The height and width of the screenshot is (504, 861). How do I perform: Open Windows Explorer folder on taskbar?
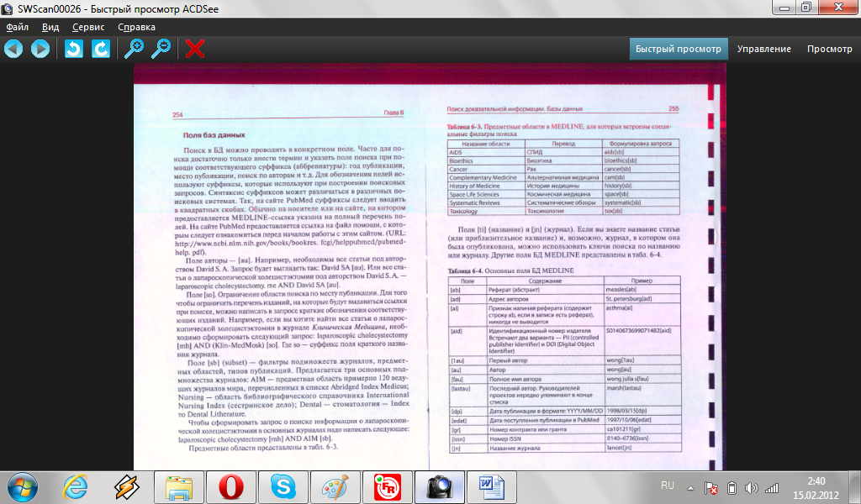tap(179, 487)
